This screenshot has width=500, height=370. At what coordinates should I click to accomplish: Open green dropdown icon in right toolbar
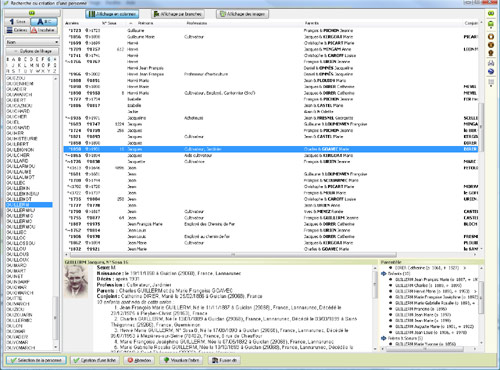(x=491, y=25)
